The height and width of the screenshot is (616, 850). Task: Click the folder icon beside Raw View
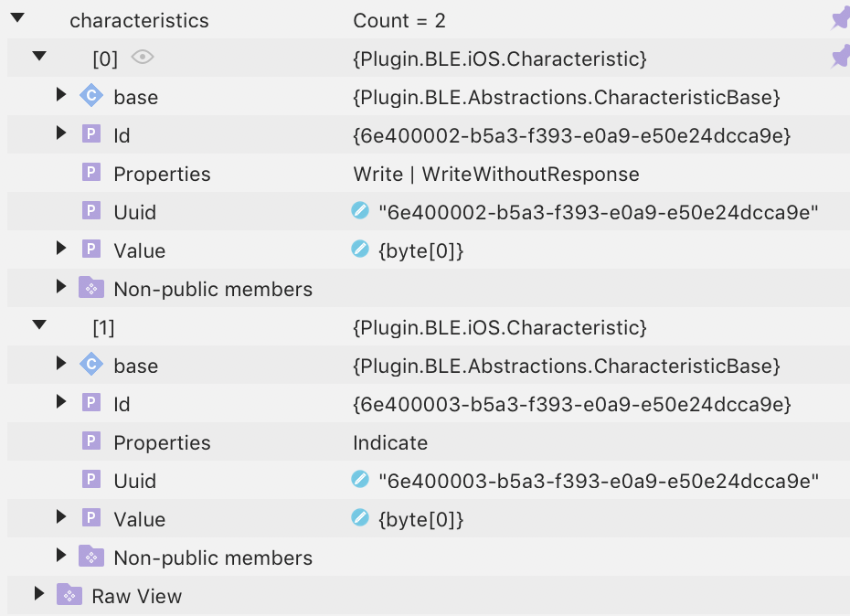click(69, 595)
